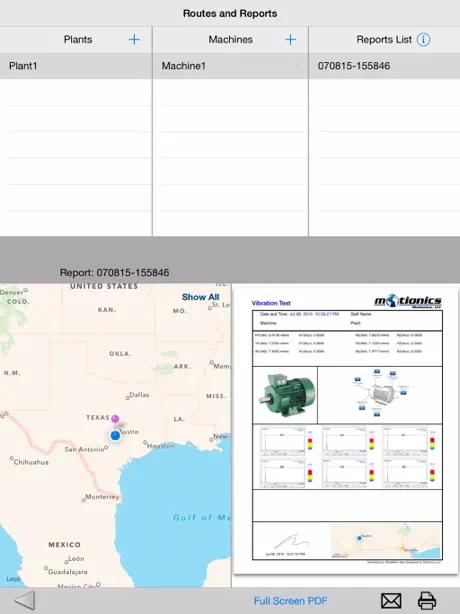The image size is (460, 614).
Task: Open Reports List info icon
Action: click(423, 40)
